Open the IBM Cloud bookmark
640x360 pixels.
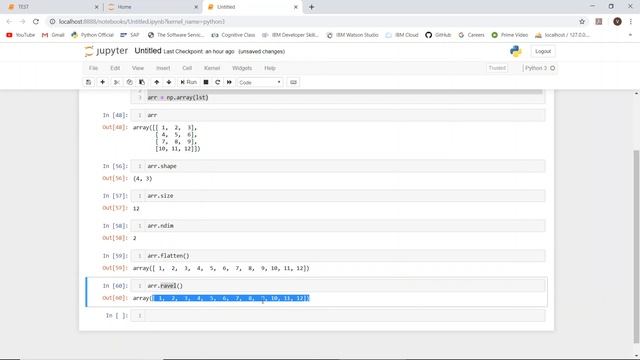(x=402, y=35)
